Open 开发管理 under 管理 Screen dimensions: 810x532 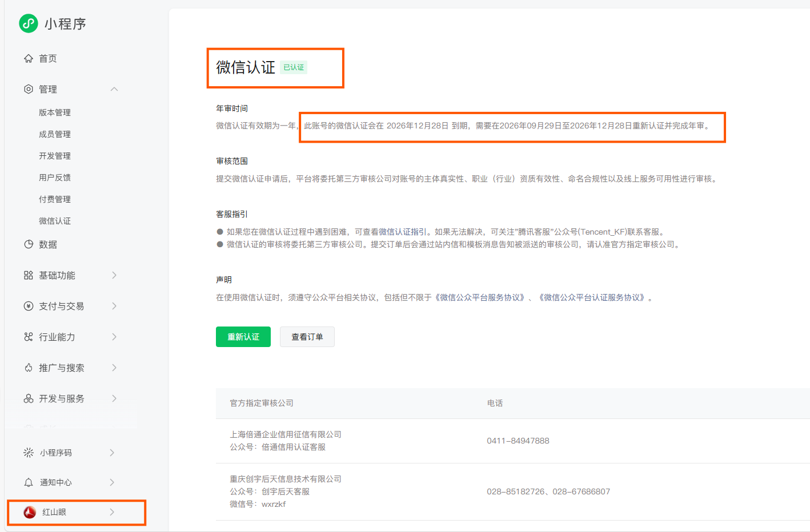tap(55, 156)
